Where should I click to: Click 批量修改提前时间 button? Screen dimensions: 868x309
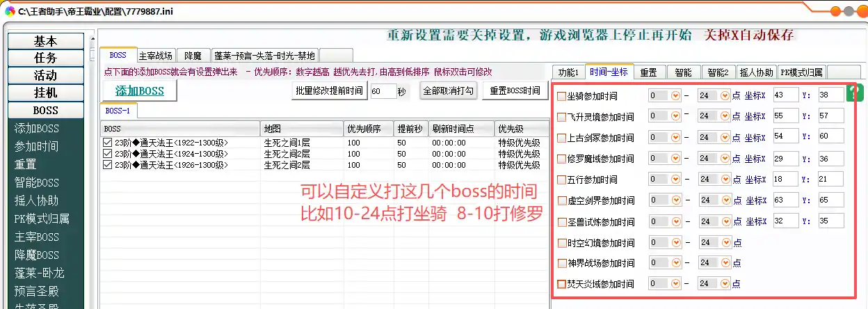[x=329, y=90]
